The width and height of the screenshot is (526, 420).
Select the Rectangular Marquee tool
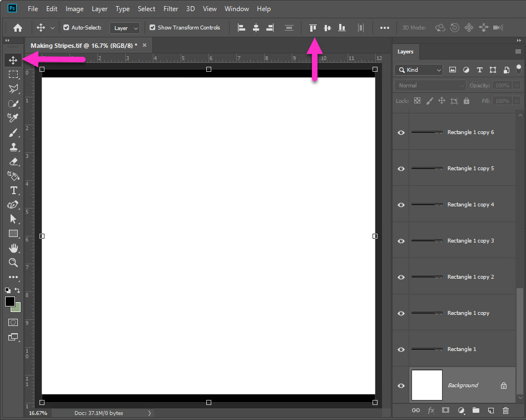(x=13, y=75)
